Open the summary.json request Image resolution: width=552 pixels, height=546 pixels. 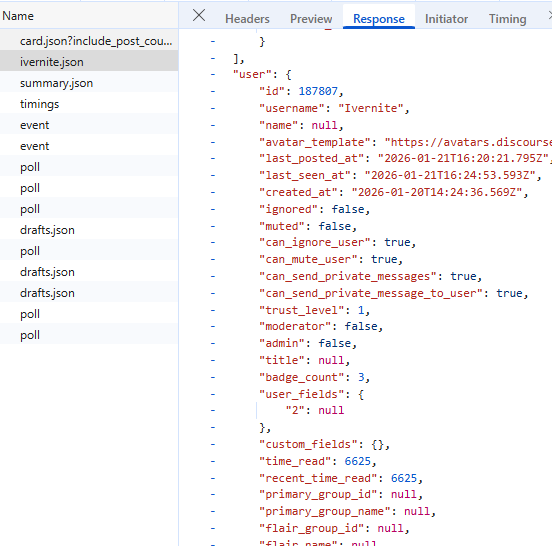tap(89, 83)
